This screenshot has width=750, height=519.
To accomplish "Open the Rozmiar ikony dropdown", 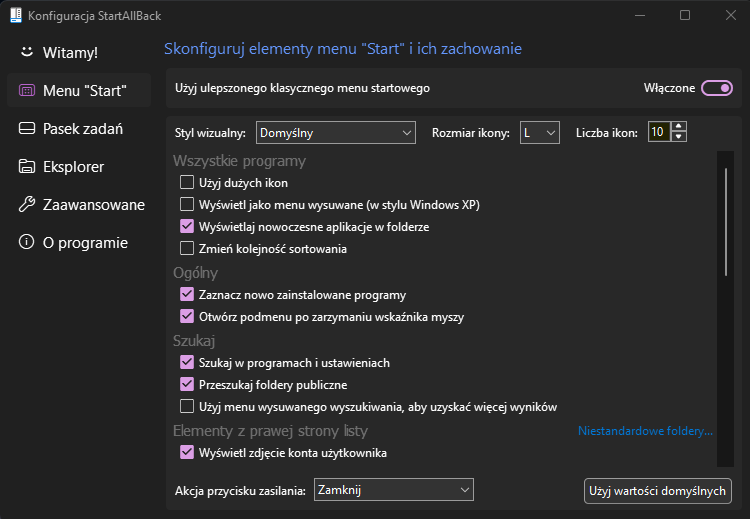I will coord(540,133).
